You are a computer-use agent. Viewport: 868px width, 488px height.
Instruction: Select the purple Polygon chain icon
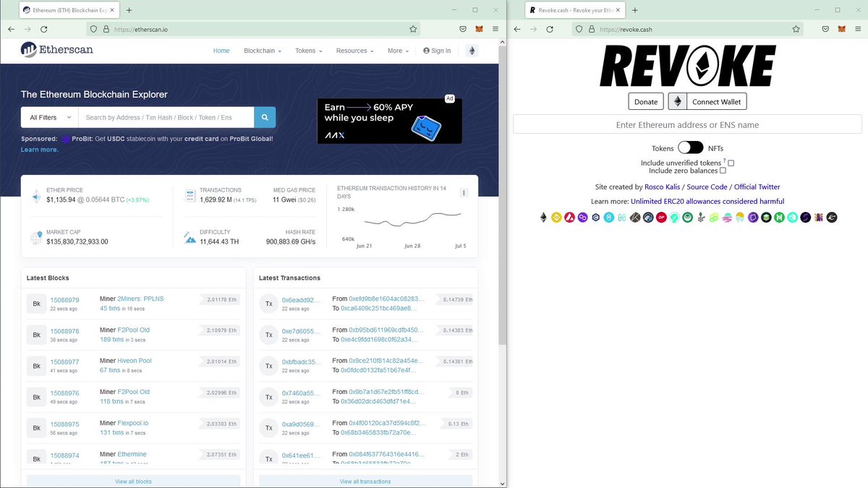[x=583, y=217]
